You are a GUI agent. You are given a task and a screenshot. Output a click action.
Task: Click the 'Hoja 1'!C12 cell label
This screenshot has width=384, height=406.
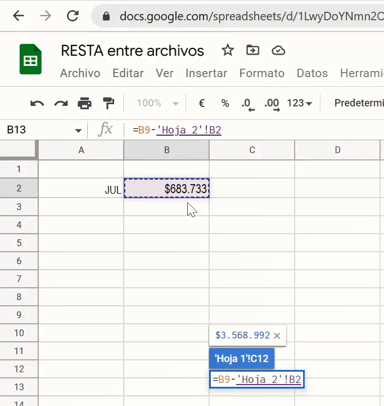242,359
